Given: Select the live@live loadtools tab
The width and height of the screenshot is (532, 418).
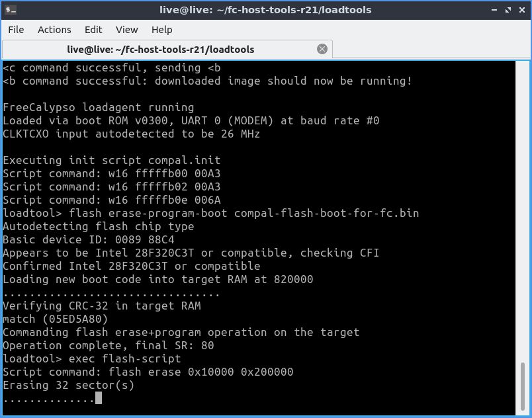Looking at the screenshot, I should pyautogui.click(x=160, y=49).
